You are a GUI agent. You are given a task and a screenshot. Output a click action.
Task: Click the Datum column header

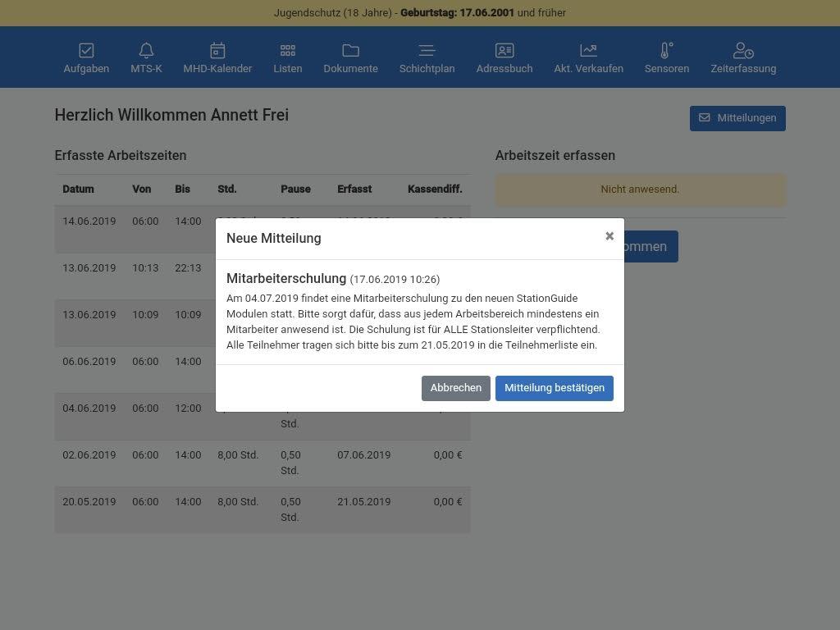78,189
